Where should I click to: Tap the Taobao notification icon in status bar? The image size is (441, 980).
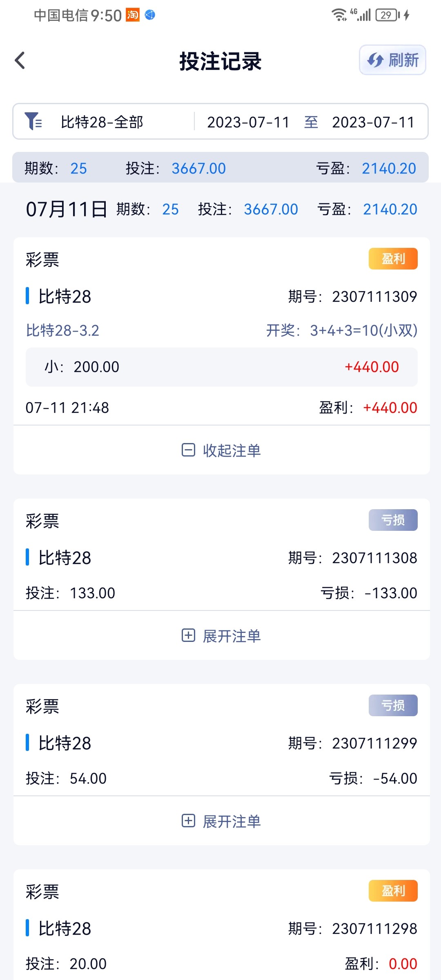tap(132, 15)
